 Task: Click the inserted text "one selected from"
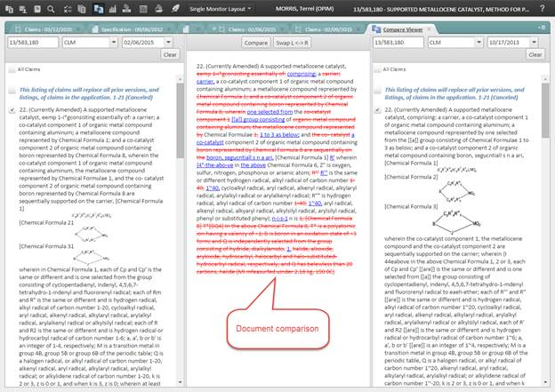click(x=269, y=112)
